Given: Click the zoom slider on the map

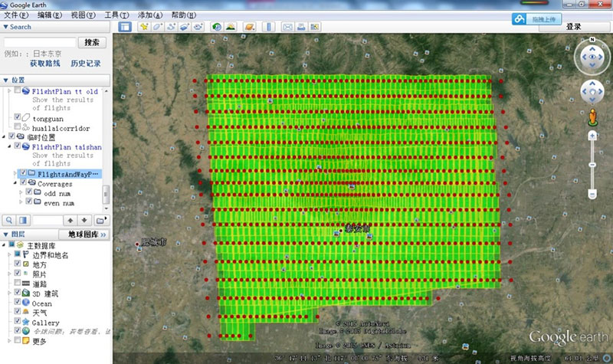Looking at the screenshot, I should (x=592, y=165).
